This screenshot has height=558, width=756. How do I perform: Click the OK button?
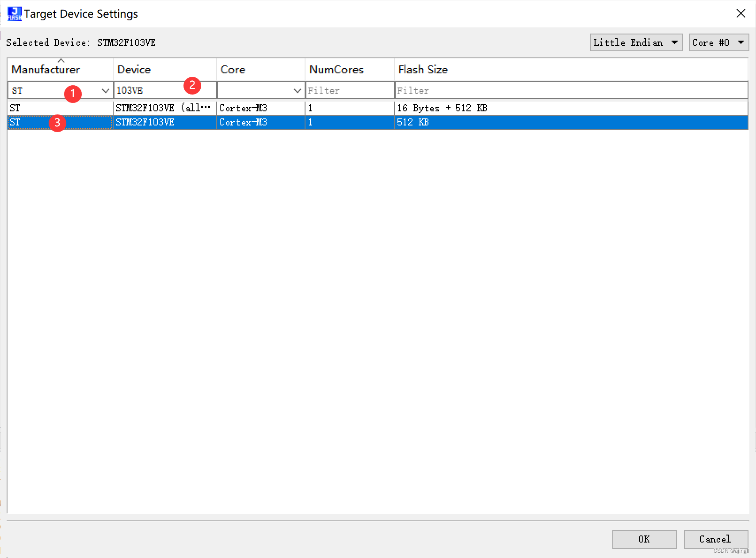(644, 539)
